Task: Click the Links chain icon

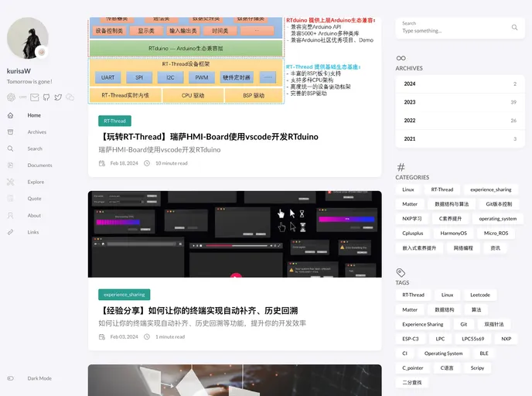Action: point(11,232)
